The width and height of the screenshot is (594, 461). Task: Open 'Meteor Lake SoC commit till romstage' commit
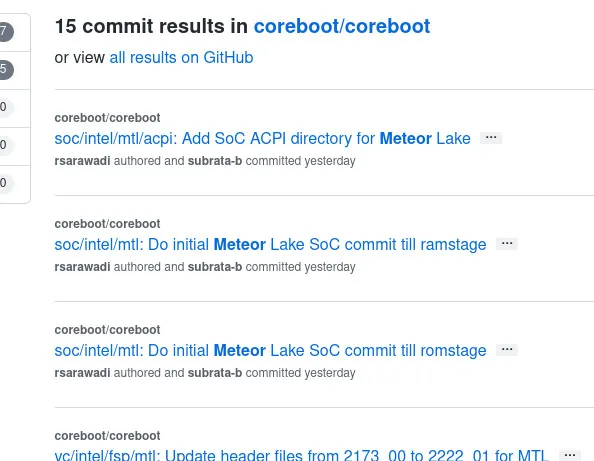pos(270,350)
